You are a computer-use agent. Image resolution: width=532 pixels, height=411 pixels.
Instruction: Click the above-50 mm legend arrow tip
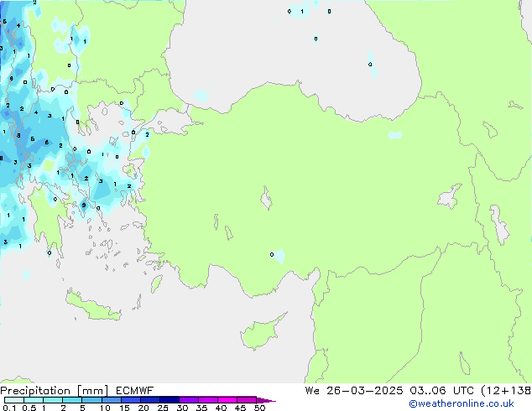tap(266, 400)
